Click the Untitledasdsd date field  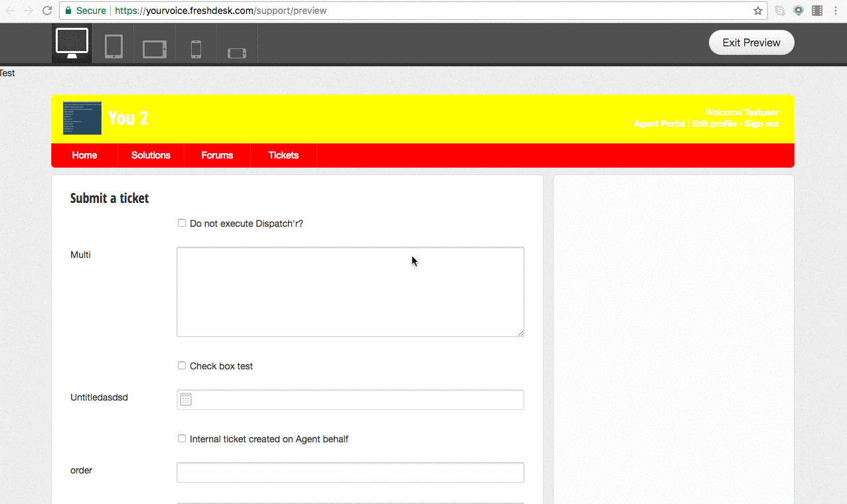(x=350, y=399)
